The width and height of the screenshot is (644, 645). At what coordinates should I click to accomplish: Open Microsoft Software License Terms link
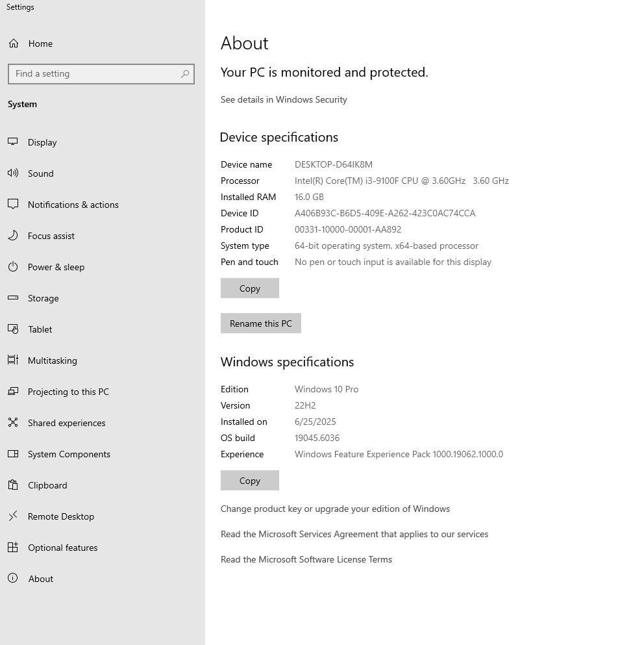pyautogui.click(x=306, y=559)
